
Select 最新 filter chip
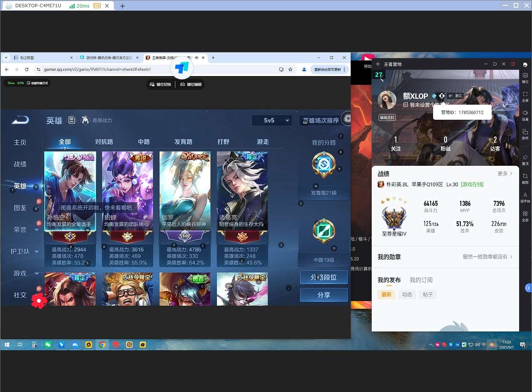click(x=386, y=294)
